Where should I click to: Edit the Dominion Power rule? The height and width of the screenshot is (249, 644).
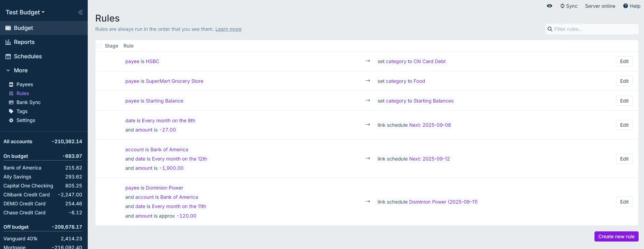[x=624, y=202]
